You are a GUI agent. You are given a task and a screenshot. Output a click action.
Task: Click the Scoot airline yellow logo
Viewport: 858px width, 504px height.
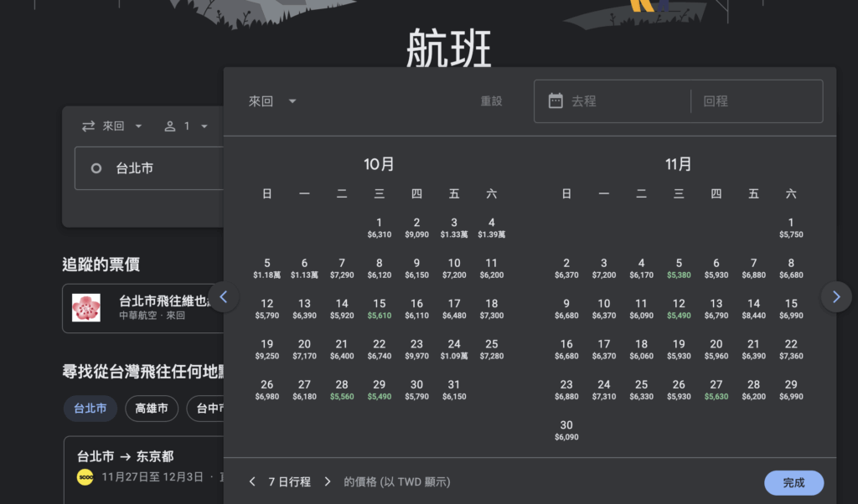[85, 477]
